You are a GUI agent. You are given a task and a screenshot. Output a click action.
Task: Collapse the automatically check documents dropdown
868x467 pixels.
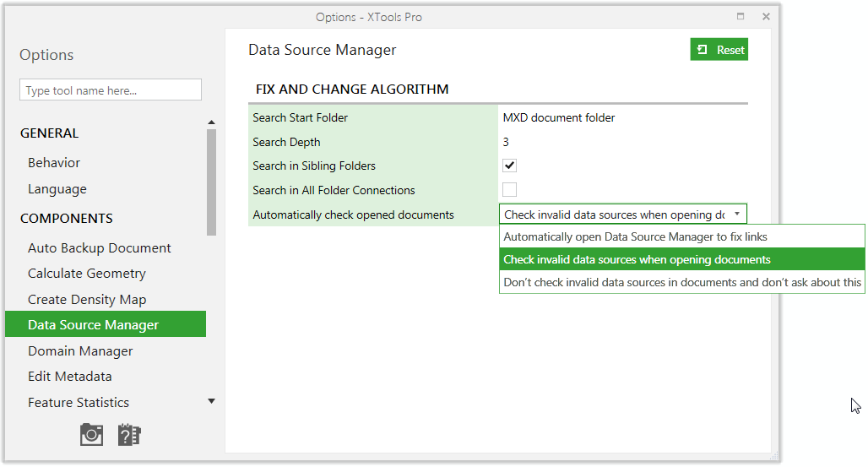coord(737,214)
